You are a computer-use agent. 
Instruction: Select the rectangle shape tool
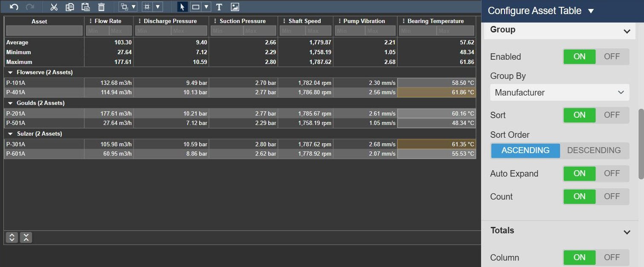point(196,7)
